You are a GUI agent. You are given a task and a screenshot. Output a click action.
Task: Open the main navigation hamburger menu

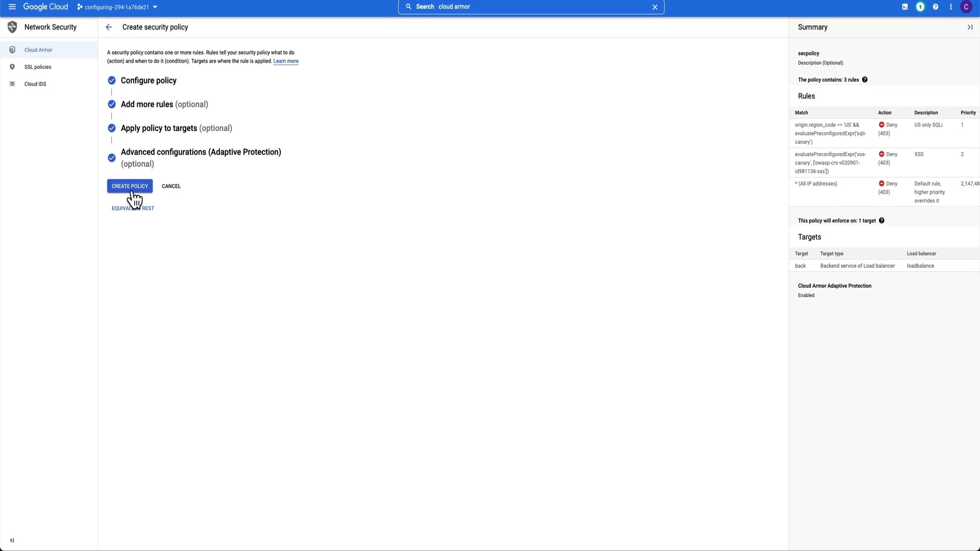(12, 7)
